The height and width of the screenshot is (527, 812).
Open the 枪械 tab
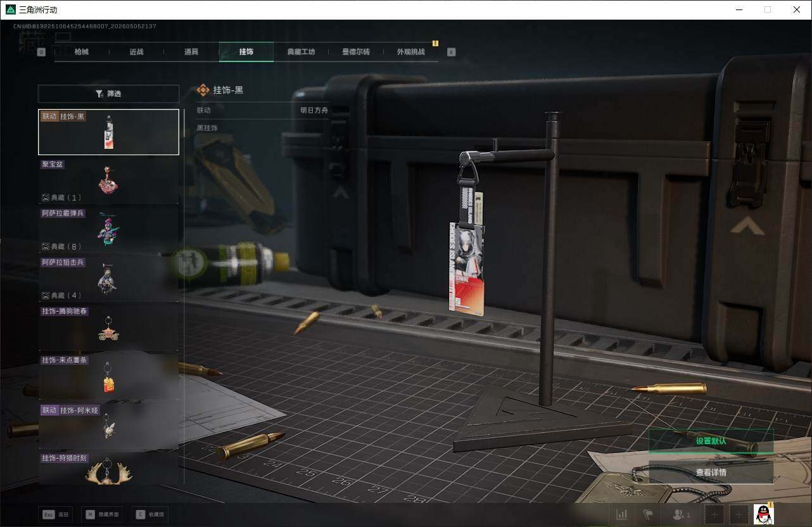coord(82,52)
